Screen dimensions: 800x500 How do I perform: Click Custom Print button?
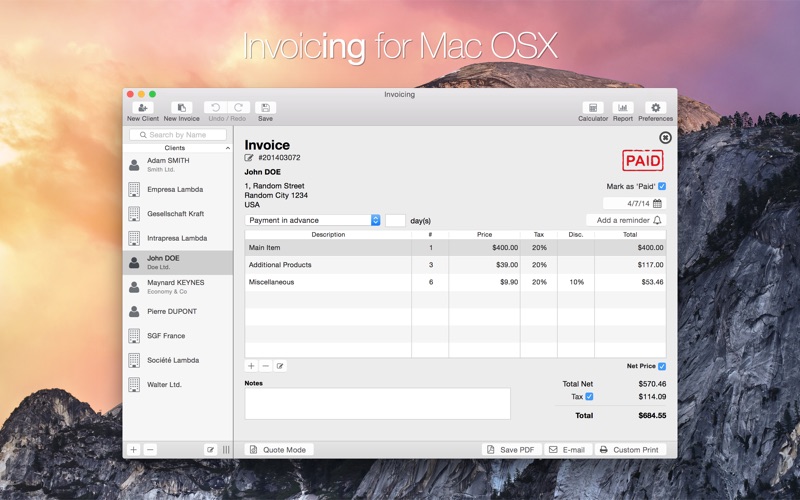pyautogui.click(x=630, y=449)
